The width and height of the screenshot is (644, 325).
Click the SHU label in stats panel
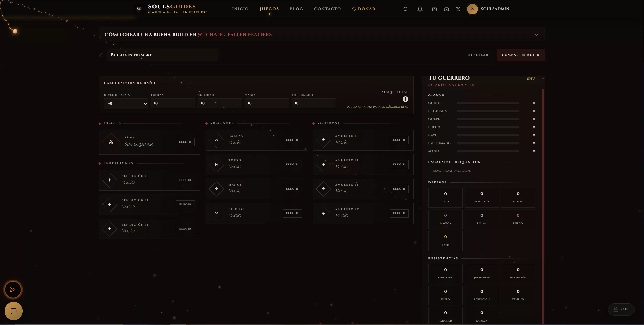pos(531,79)
